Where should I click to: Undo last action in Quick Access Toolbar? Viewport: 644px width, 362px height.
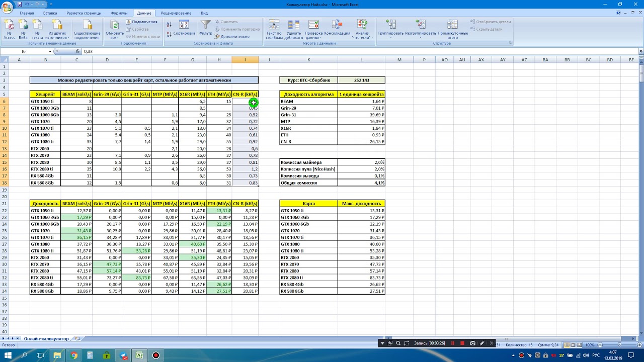pos(27,4)
